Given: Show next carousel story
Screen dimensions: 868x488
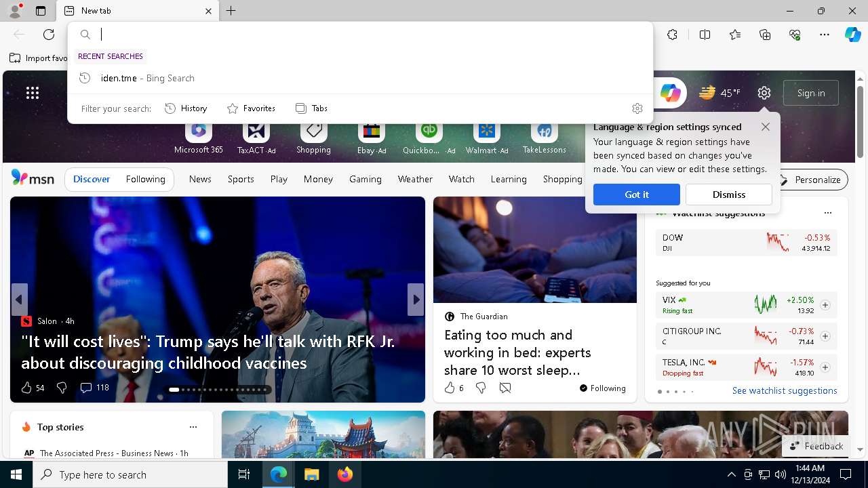Looking at the screenshot, I should (x=416, y=299).
